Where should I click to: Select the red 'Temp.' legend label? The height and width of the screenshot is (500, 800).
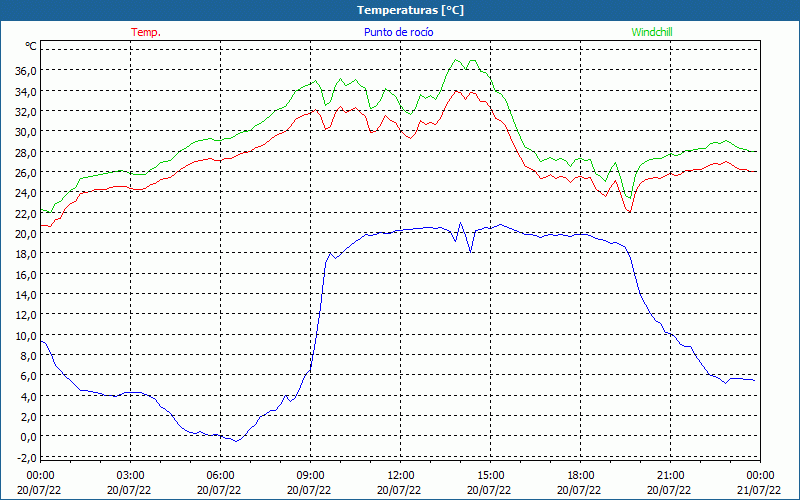tap(146, 32)
